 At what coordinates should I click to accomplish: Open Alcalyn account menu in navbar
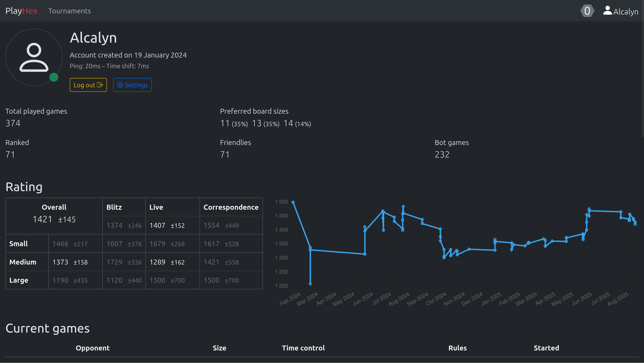621,11
